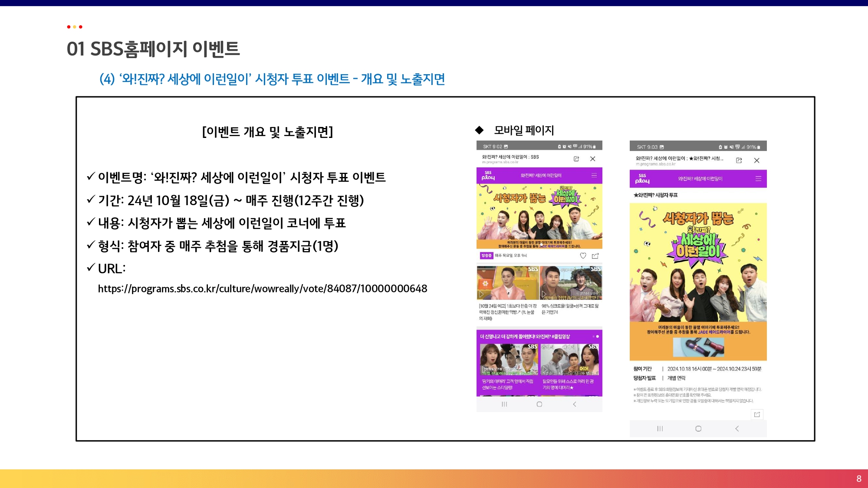Click '98% 싱크로율' video caption text
This screenshot has height=488, width=868.
pyautogui.click(x=570, y=309)
